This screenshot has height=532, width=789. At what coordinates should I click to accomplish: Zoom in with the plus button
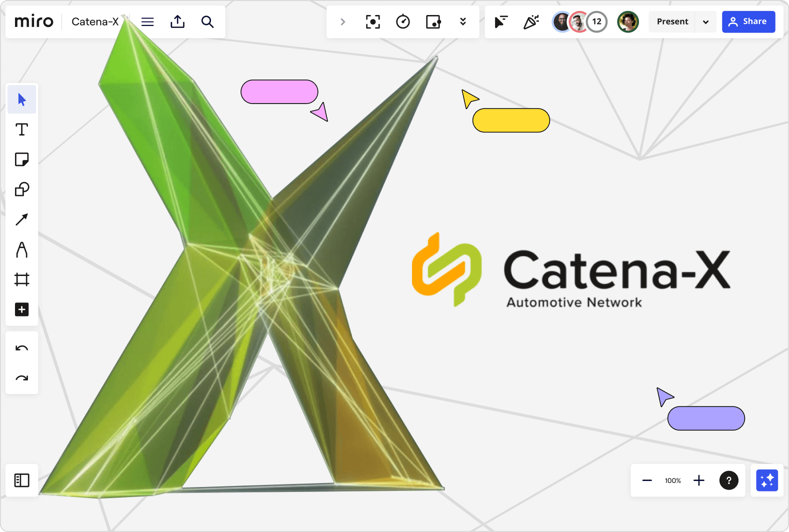click(699, 480)
